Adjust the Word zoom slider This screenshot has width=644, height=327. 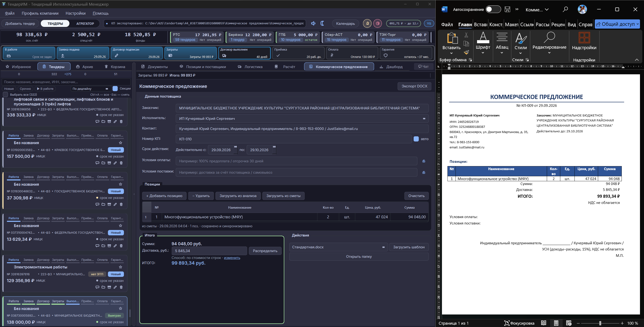(x=600, y=323)
